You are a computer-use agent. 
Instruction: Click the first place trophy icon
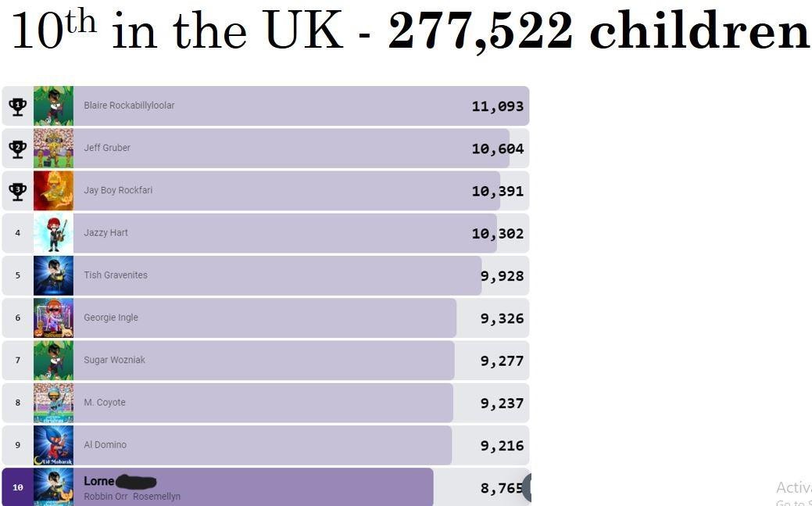coord(17,106)
